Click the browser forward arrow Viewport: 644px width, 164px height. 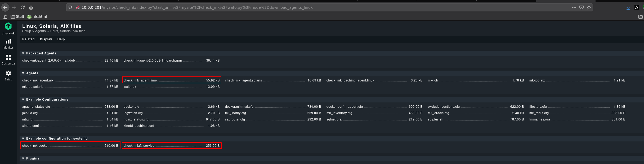[x=14, y=7]
